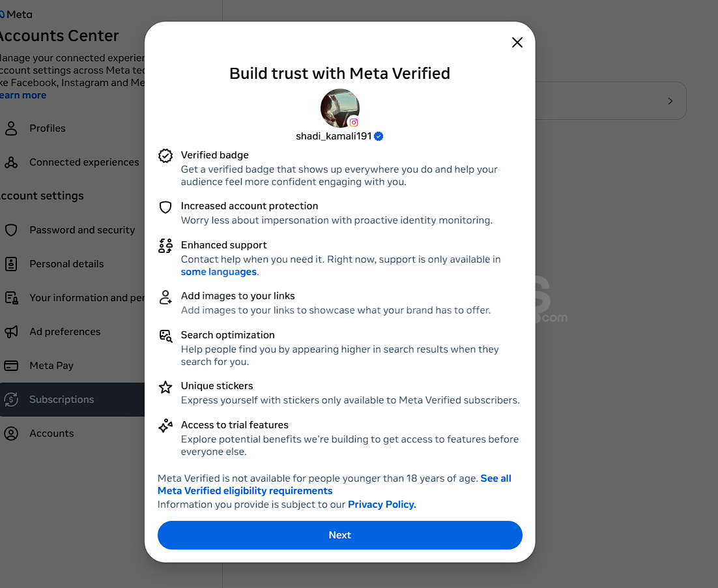Screen dimensions: 718x588
Task: Click the Enhanced support people icon
Action: [165, 246]
